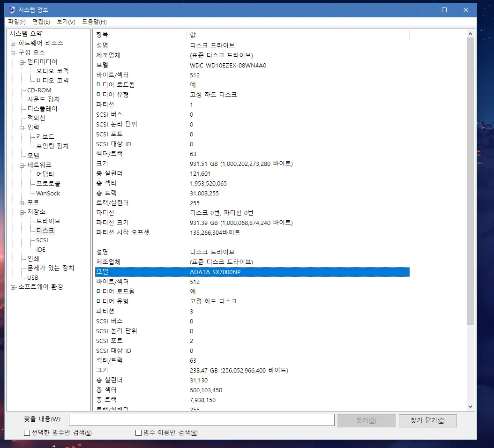This screenshot has width=494, height=448.
Task: Expand the 하드웨어 리소스 node
Action: click(x=13, y=43)
